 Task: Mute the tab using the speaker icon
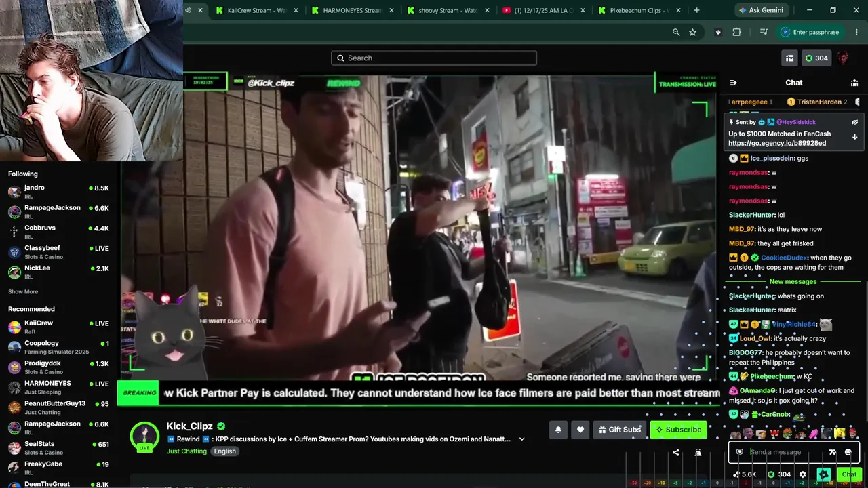pyautogui.click(x=189, y=10)
